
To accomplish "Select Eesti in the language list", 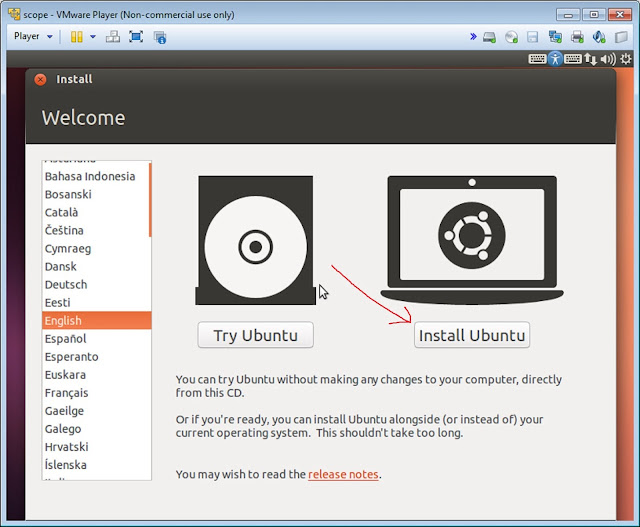I will (96, 302).
